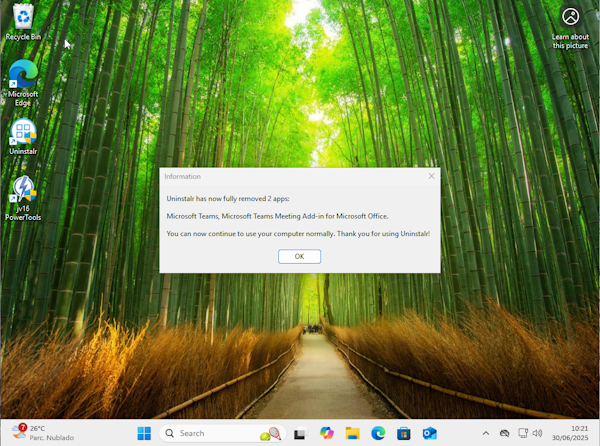The image size is (600, 446).
Task: Open File Explorer from the taskbar
Action: click(352, 433)
